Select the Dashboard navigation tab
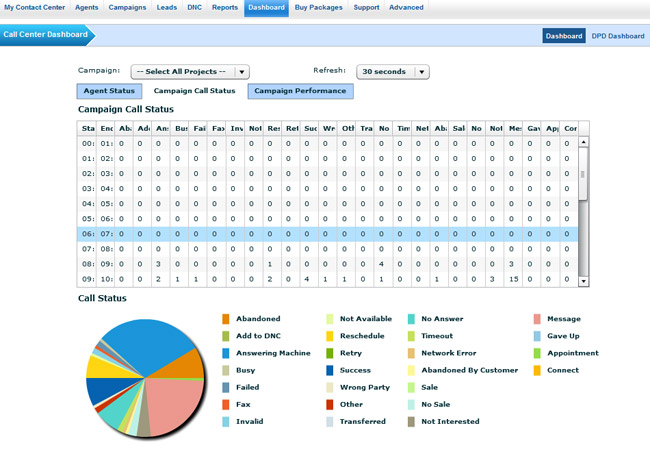650x454 pixels. click(x=266, y=7)
